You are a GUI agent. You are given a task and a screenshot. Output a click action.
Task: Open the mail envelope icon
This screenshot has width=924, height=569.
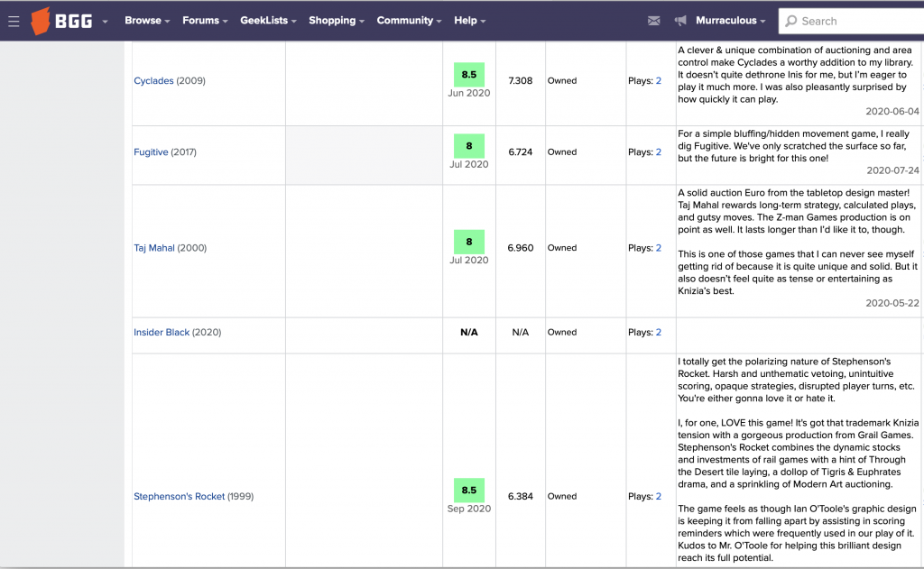pyautogui.click(x=653, y=21)
